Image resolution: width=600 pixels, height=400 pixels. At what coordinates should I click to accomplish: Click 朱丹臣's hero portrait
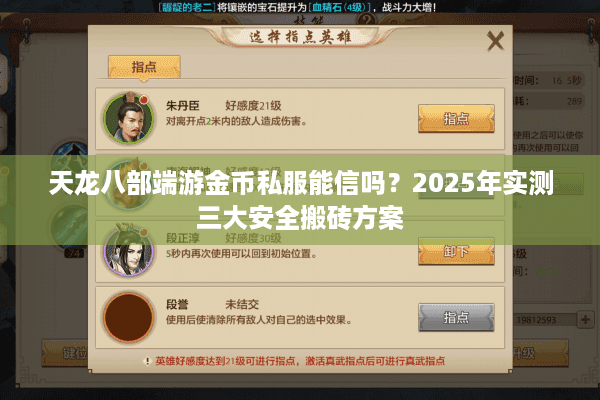[x=129, y=117]
